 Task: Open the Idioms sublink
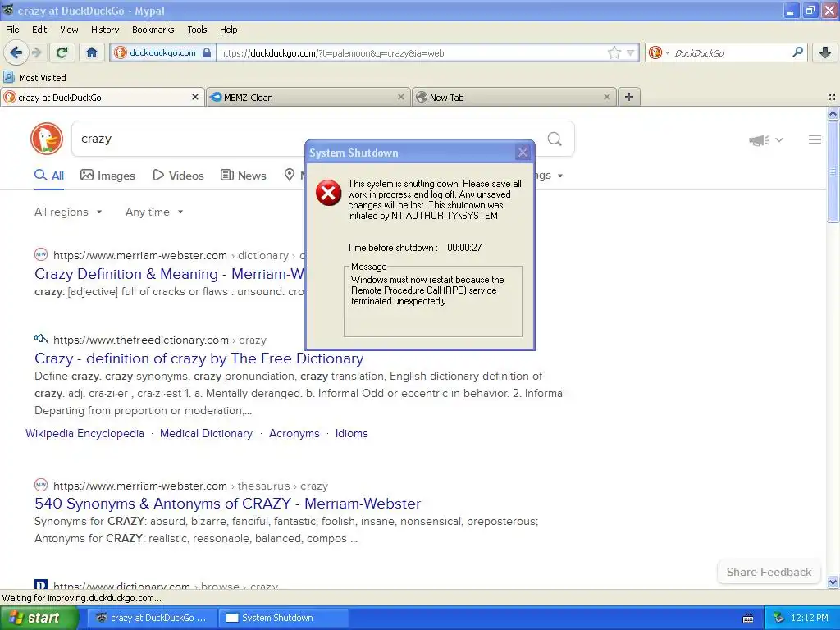pos(351,433)
